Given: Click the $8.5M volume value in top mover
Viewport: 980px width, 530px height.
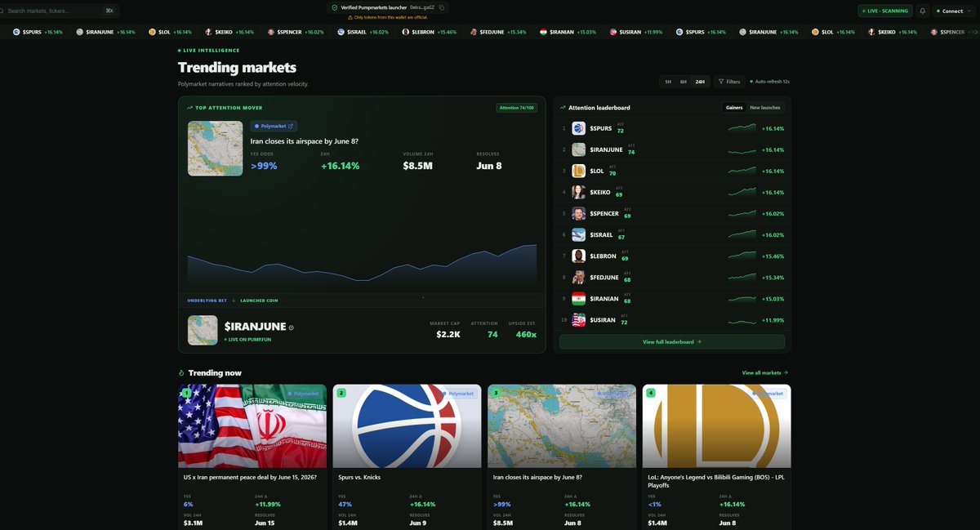Looking at the screenshot, I should [417, 166].
